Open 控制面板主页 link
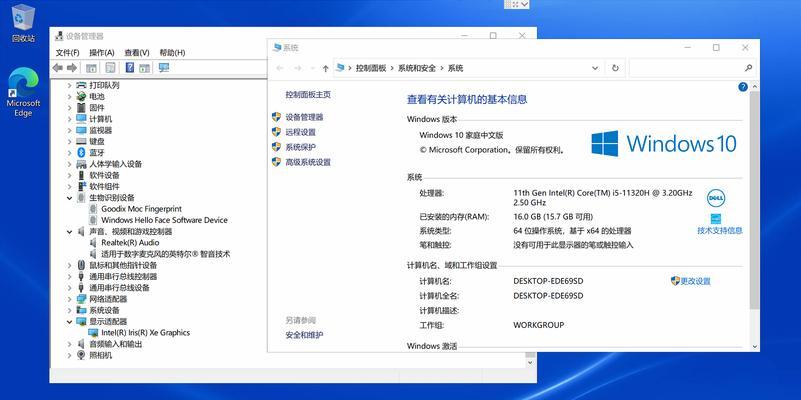The image size is (801, 400). pos(308,95)
